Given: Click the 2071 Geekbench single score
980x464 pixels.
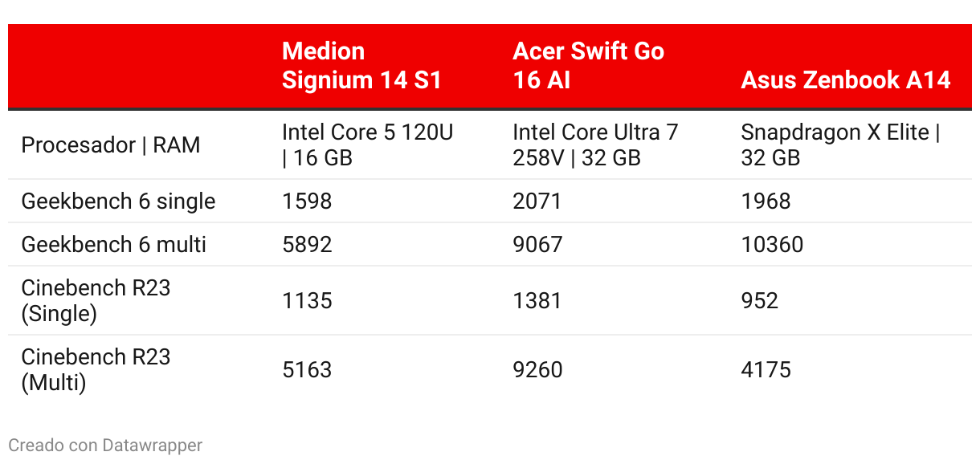Looking at the screenshot, I should point(537,201).
